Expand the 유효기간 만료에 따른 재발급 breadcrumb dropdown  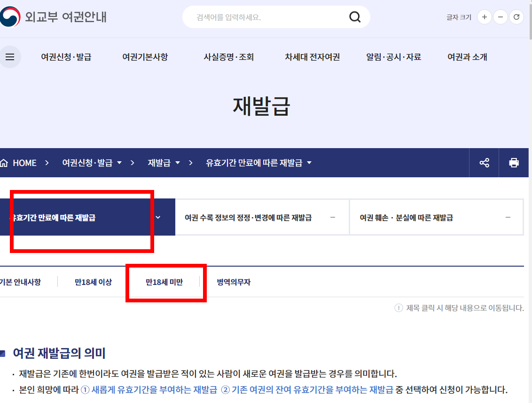point(309,162)
